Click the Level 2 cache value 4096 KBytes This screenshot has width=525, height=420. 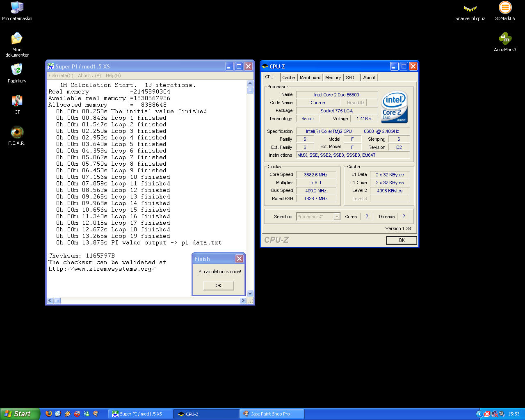(x=390, y=191)
